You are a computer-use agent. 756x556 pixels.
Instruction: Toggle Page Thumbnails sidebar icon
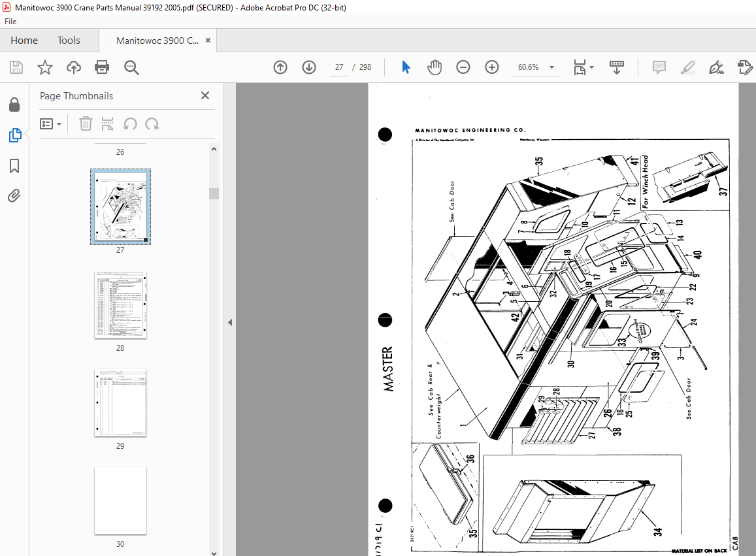coord(15,135)
